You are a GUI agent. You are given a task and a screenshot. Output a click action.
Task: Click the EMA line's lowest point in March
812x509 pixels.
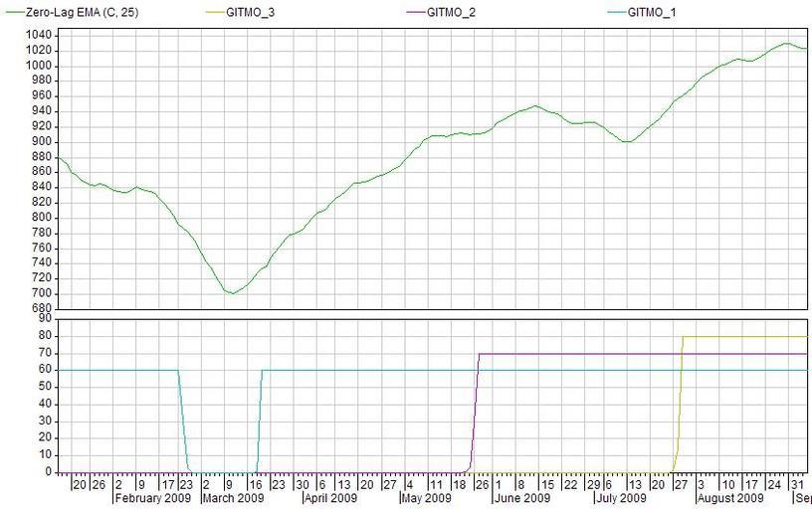coord(231,293)
